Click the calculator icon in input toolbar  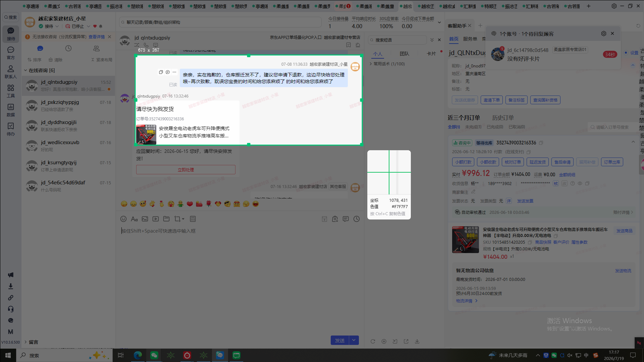click(193, 219)
